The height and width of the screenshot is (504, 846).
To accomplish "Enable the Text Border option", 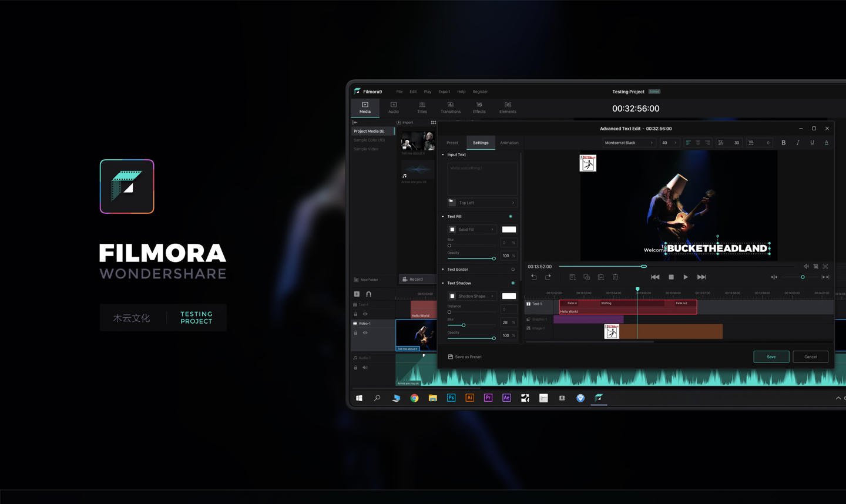I will (513, 270).
